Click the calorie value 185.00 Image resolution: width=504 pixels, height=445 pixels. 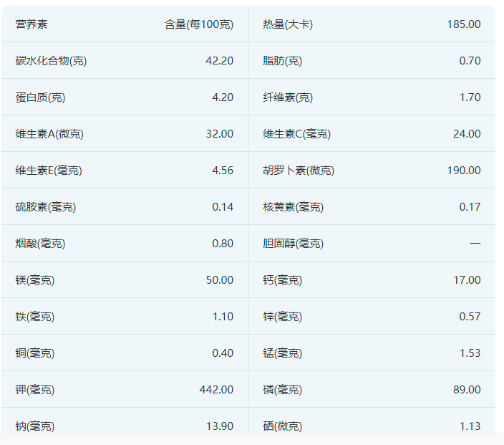[x=464, y=24]
